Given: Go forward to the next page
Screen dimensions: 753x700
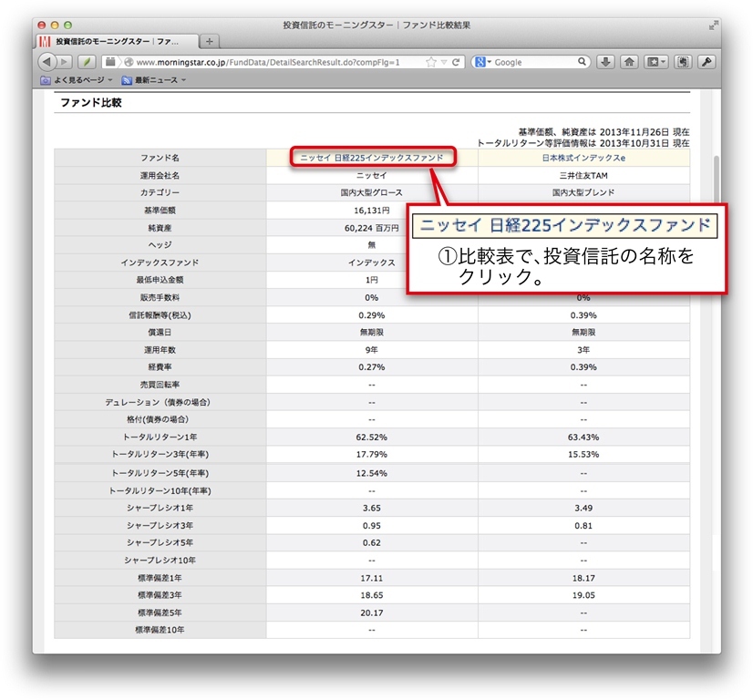Looking at the screenshot, I should click(64, 62).
